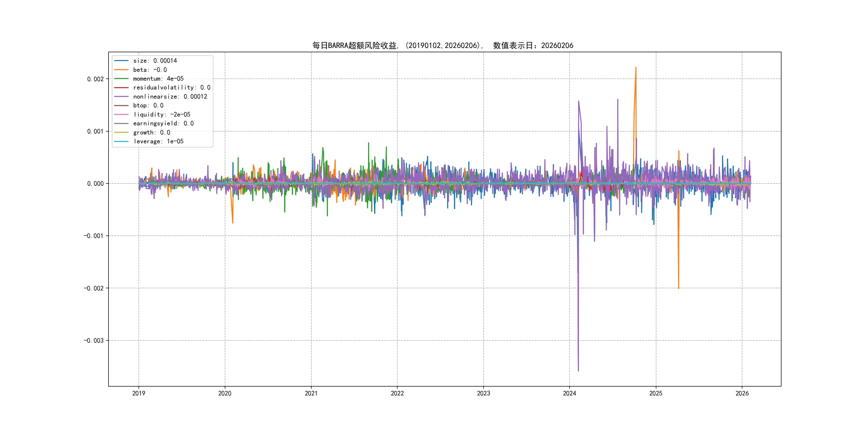Click the momentum: 4e-05 legend label

click(x=158, y=78)
